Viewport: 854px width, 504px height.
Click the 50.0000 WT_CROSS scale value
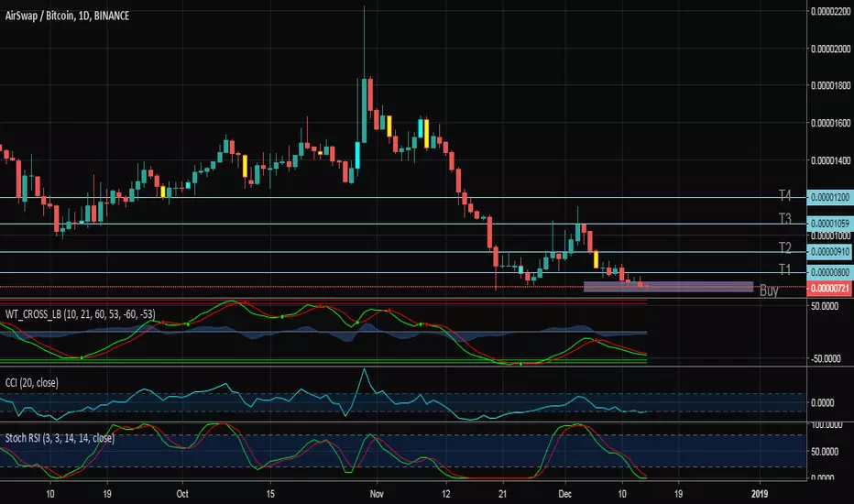point(825,306)
